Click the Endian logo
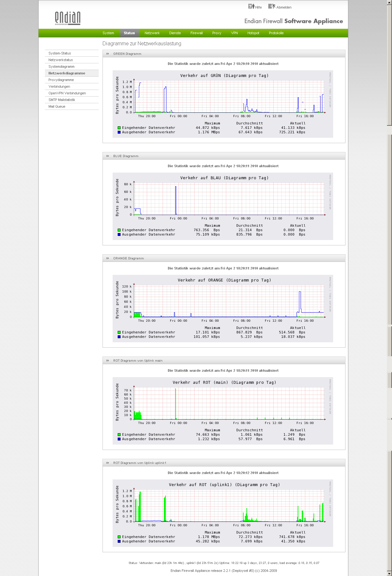 click(67, 18)
